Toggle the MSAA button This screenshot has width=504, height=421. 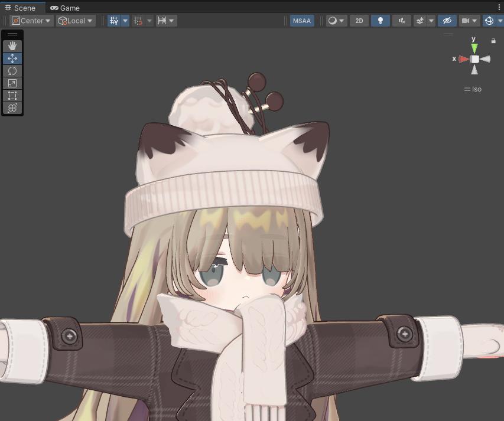302,21
